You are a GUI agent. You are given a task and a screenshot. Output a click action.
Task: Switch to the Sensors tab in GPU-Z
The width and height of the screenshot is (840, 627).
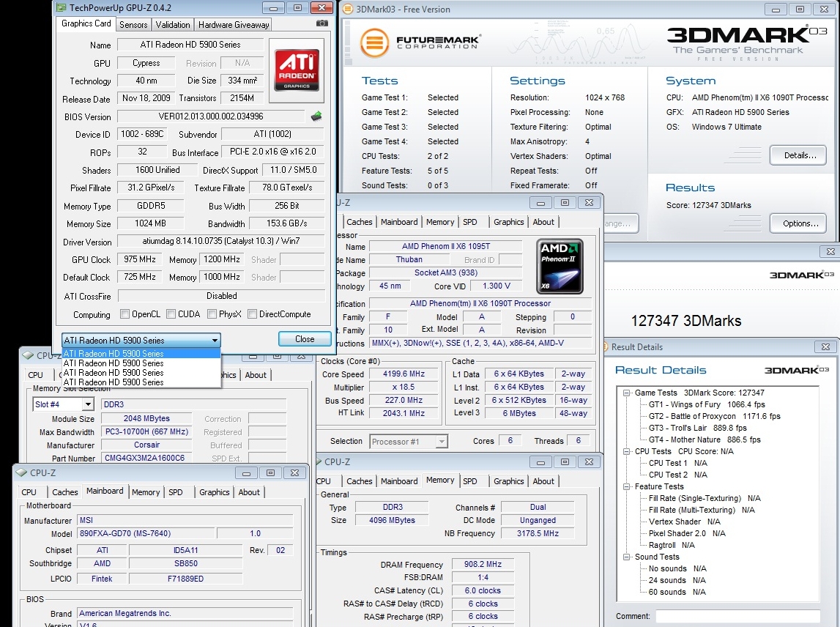pos(133,24)
